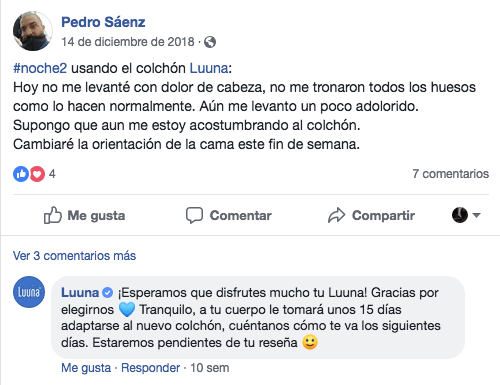Click the thumbs-up Like reaction icon
This screenshot has height=385, width=500.
21,174
